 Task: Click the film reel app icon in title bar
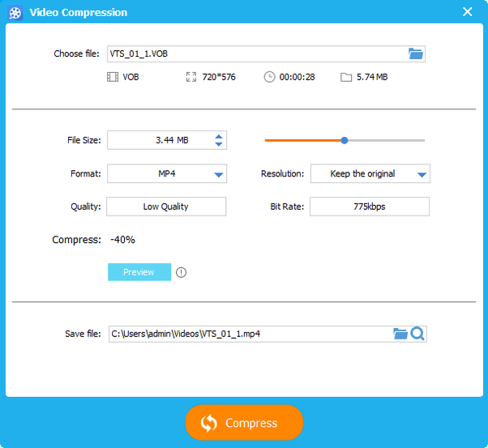coord(15,13)
